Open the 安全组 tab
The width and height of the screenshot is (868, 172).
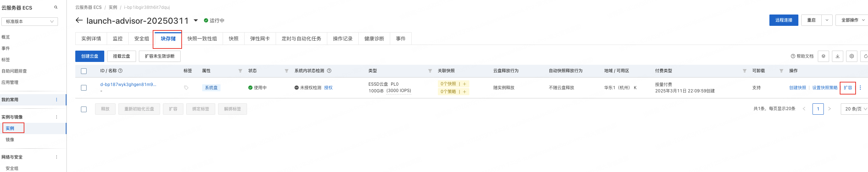tap(142, 39)
